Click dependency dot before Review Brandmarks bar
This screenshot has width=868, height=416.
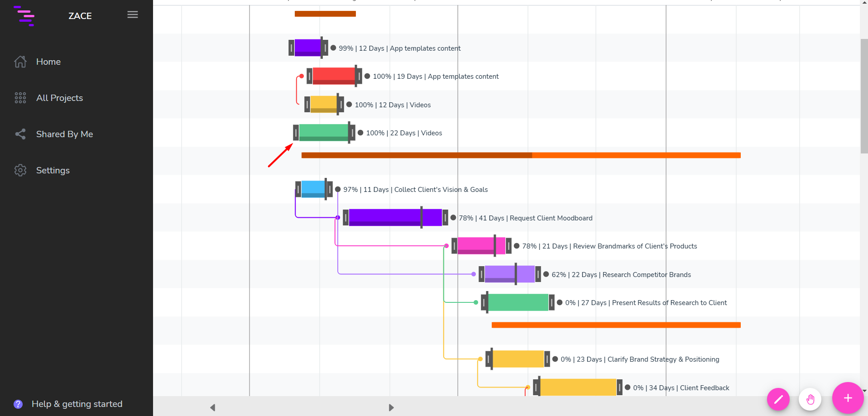point(446,246)
